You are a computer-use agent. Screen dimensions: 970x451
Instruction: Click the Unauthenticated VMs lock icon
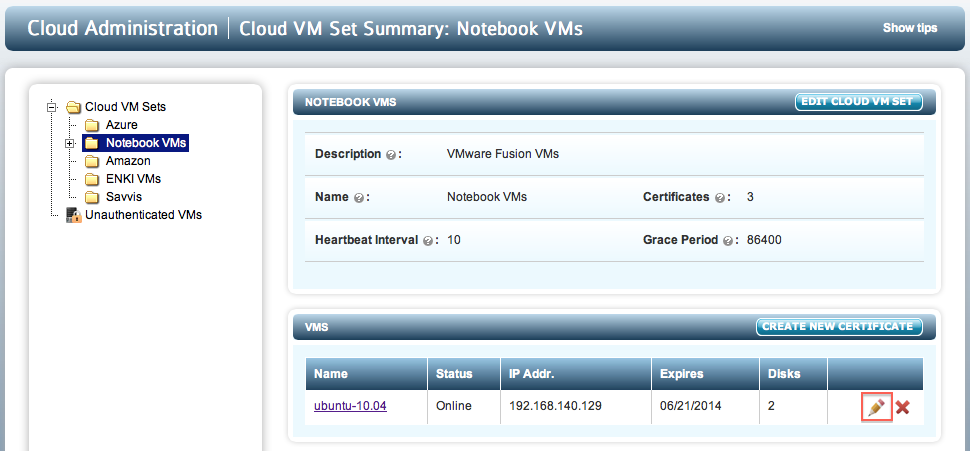tap(74, 215)
